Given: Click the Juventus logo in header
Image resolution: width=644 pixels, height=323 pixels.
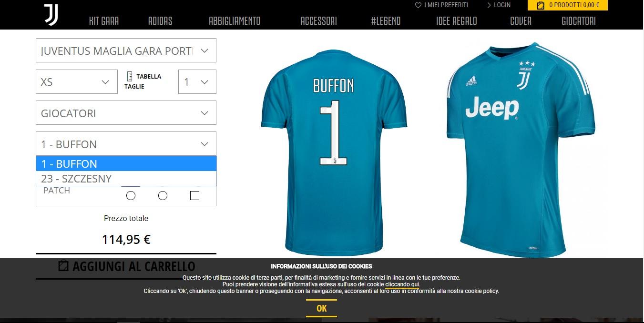Looking at the screenshot, I should coord(51,14).
